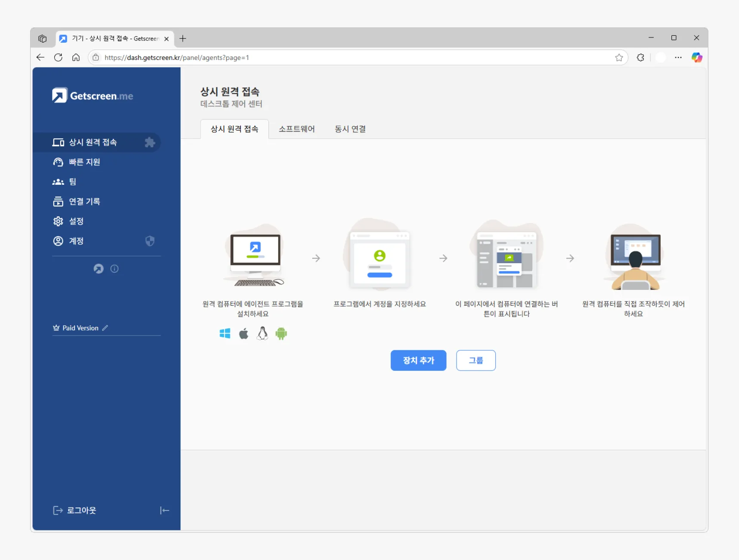Screen dimensions: 739x560
Task: Click the shield icon next to 계정
Action: tap(150, 241)
